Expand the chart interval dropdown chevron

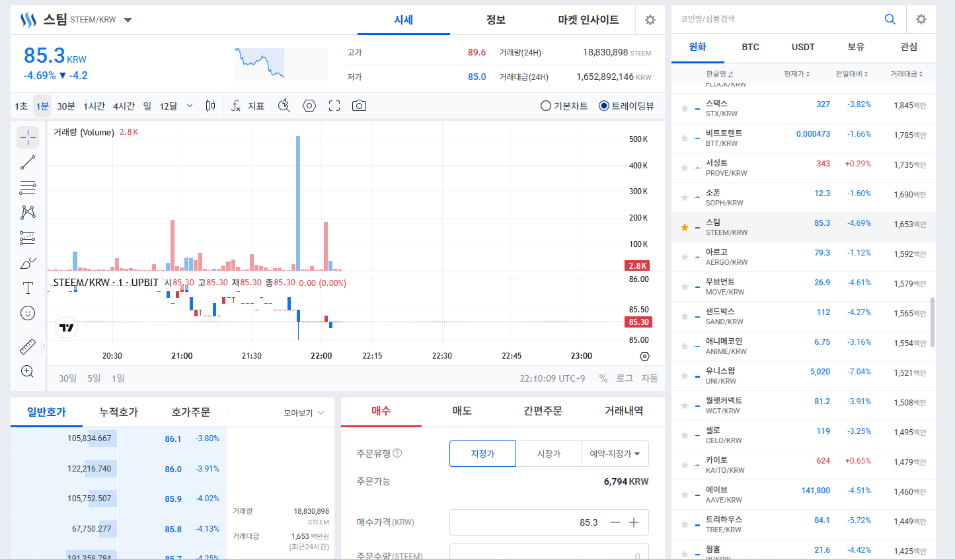pyautogui.click(x=190, y=106)
